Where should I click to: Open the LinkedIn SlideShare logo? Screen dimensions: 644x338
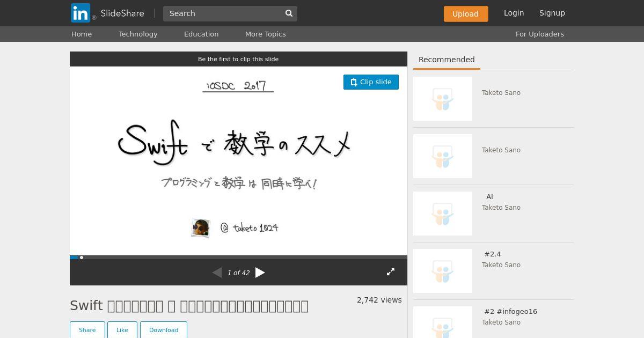tap(107, 13)
